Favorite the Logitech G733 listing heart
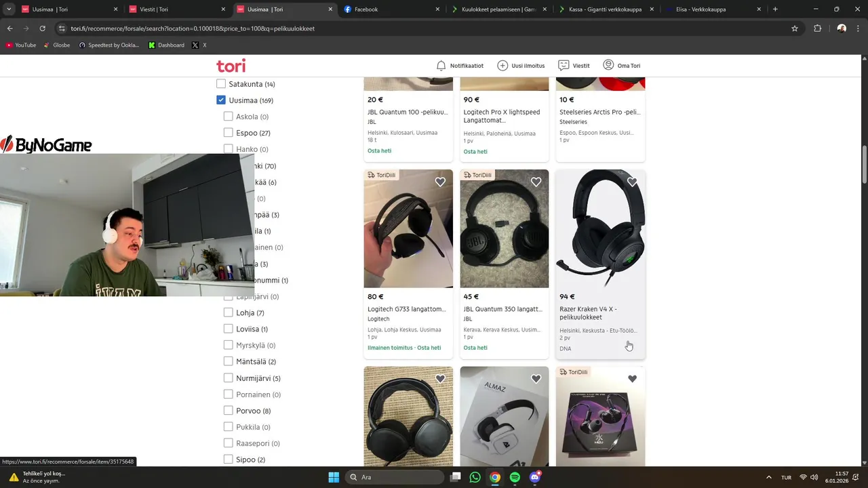868x488 pixels. click(x=440, y=182)
